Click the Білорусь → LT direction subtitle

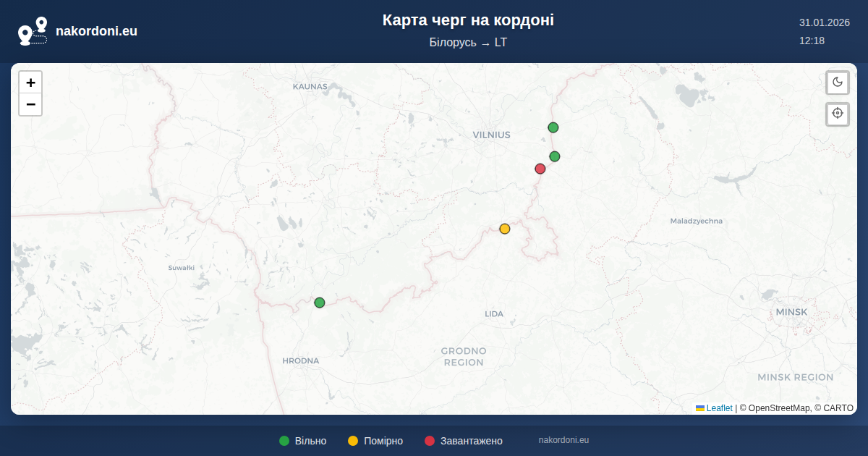pyautogui.click(x=468, y=42)
